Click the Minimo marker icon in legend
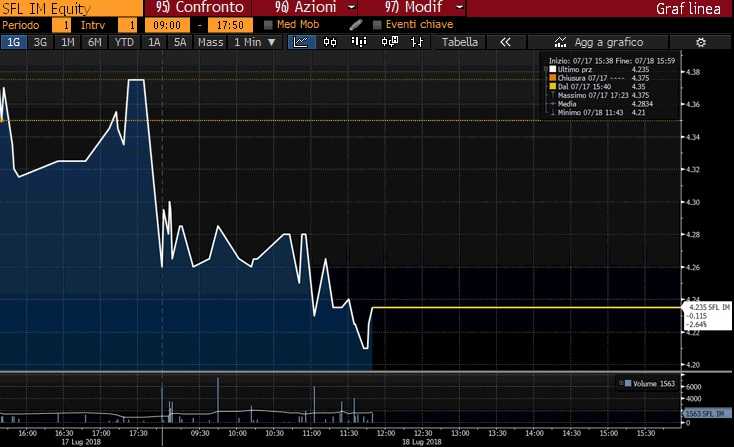The width and height of the screenshot is (734, 447). click(x=552, y=112)
